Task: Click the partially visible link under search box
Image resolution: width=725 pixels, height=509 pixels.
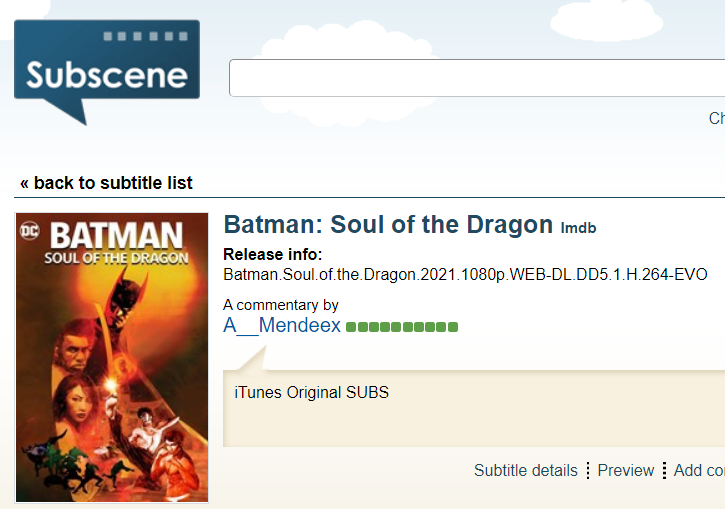Action: (716, 118)
